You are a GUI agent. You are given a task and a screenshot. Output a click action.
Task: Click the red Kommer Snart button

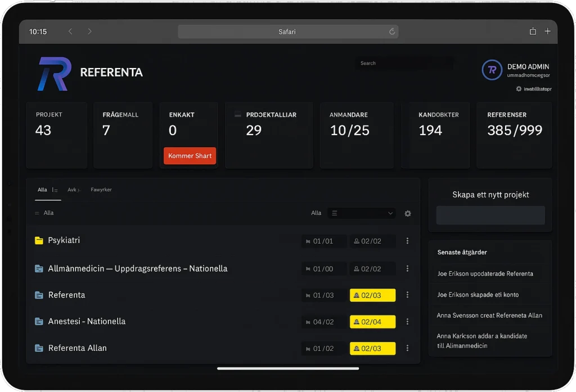[x=190, y=156]
